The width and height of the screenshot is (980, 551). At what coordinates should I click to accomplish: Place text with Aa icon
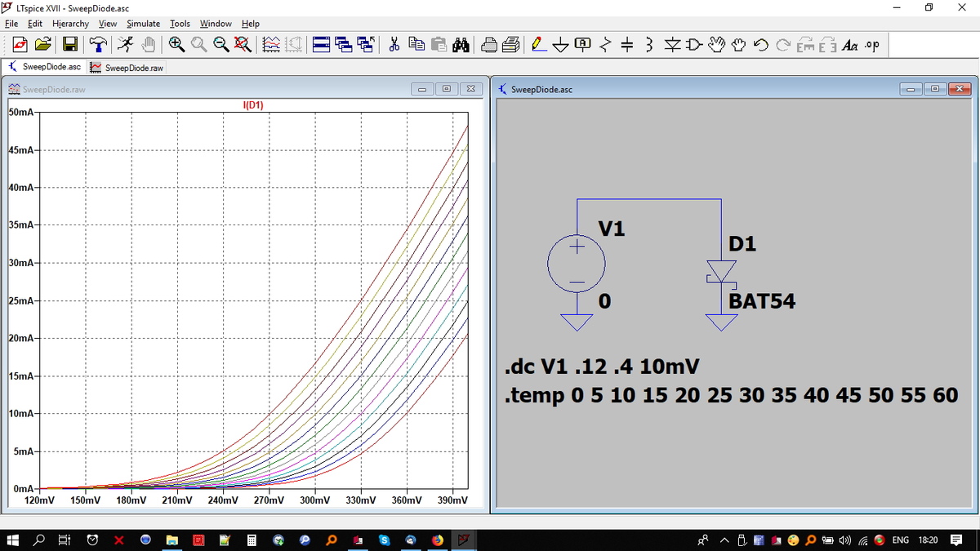[849, 44]
